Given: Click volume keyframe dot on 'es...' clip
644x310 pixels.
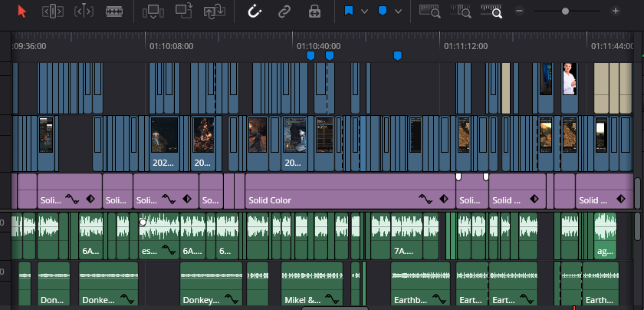Looking at the screenshot, I should [143, 223].
